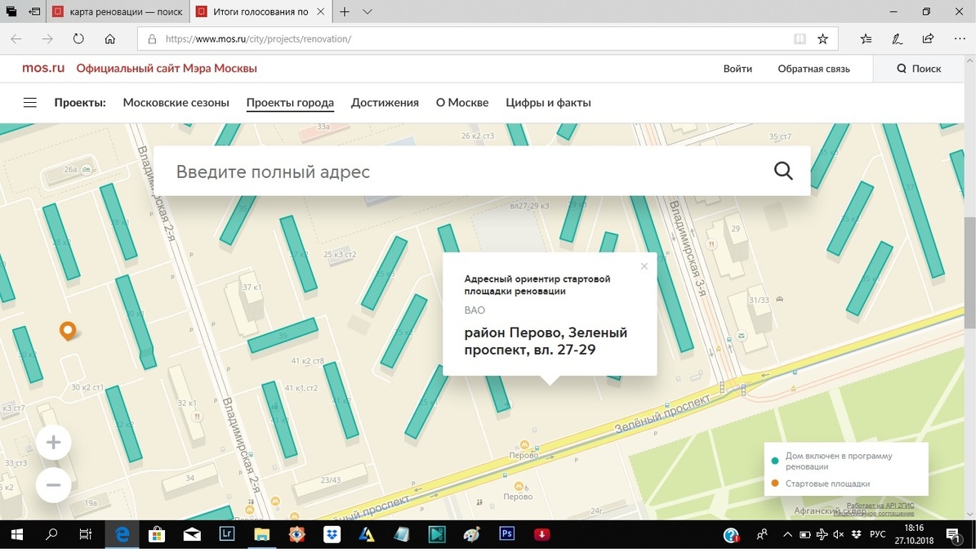
Task: Zoom in the map with the plus button
Action: (53, 443)
